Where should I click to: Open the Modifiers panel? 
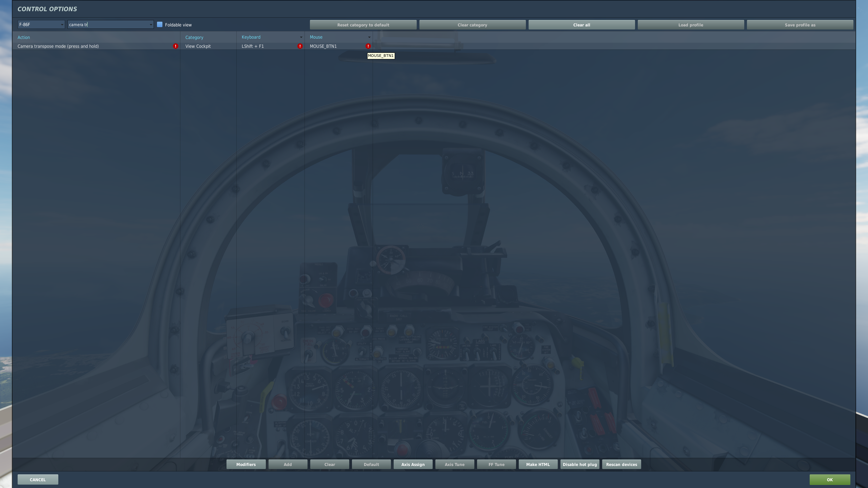246,464
